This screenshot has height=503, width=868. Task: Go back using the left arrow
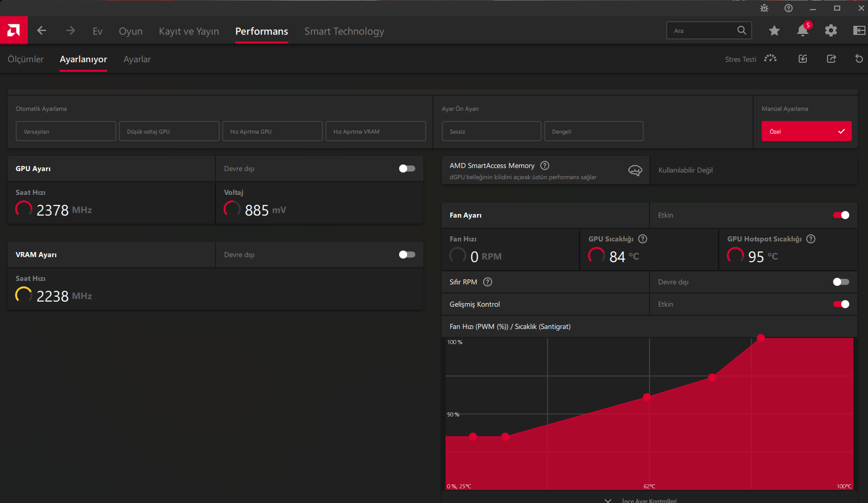(42, 31)
